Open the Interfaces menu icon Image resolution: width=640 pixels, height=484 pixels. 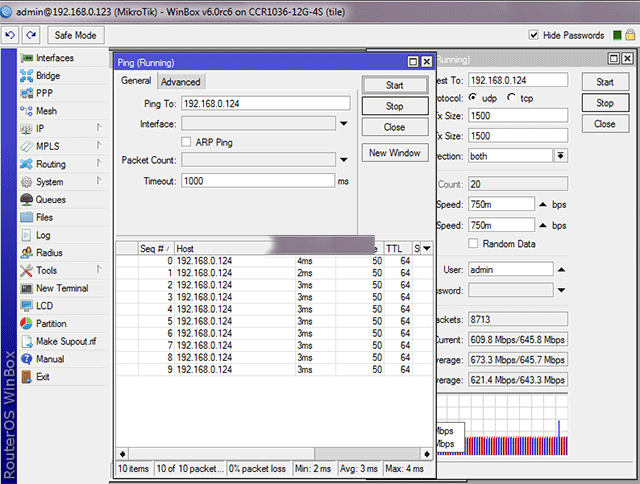click(x=27, y=58)
